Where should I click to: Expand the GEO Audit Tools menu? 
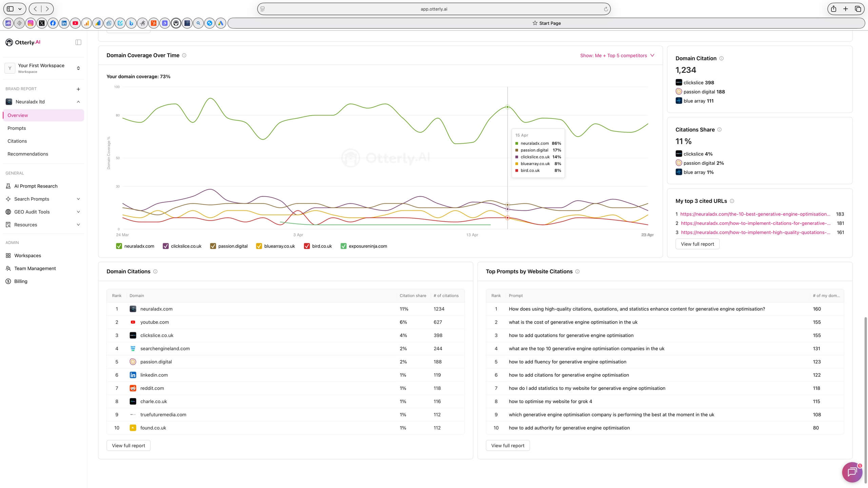tap(78, 212)
